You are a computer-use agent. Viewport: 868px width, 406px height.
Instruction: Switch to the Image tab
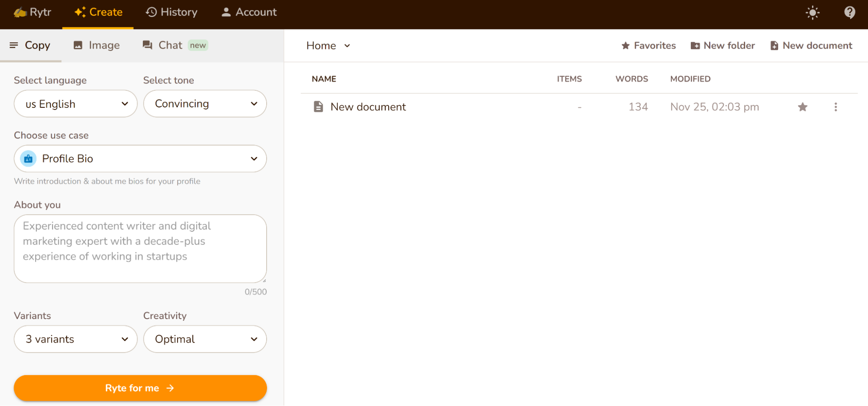click(96, 45)
